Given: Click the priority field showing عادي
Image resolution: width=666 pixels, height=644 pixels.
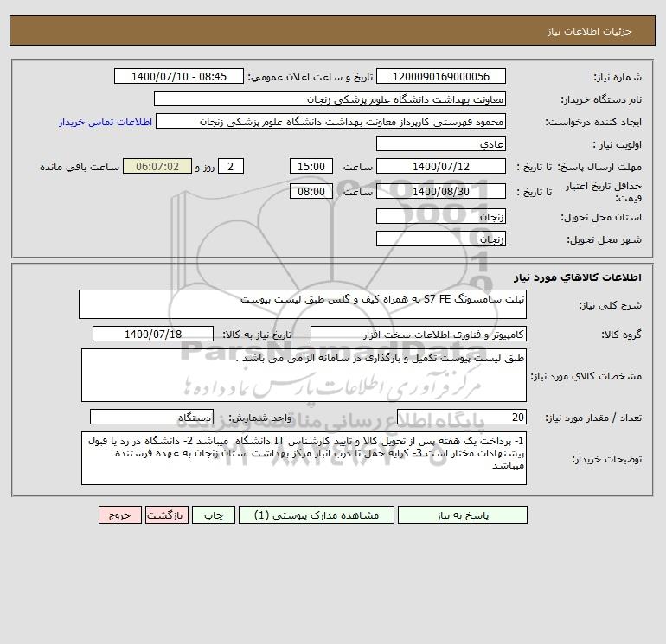Looking at the screenshot, I should pyautogui.click(x=441, y=143).
